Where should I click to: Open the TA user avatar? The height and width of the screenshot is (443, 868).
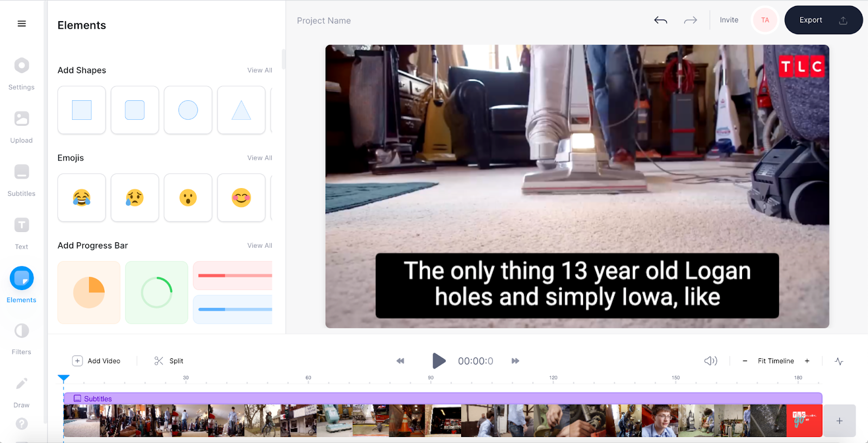(765, 20)
